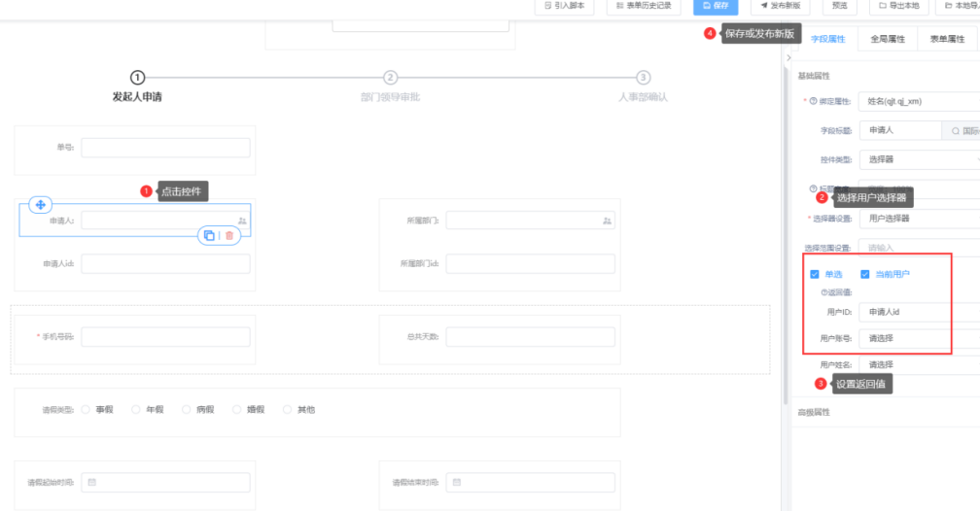Click the calendar icon in 请假起始时间 field

point(92,482)
